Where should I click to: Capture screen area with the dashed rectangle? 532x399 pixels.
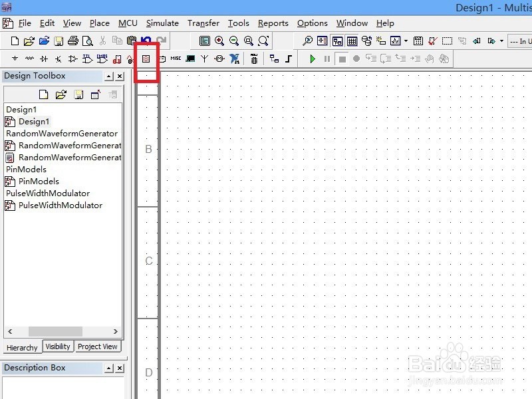click(447, 41)
